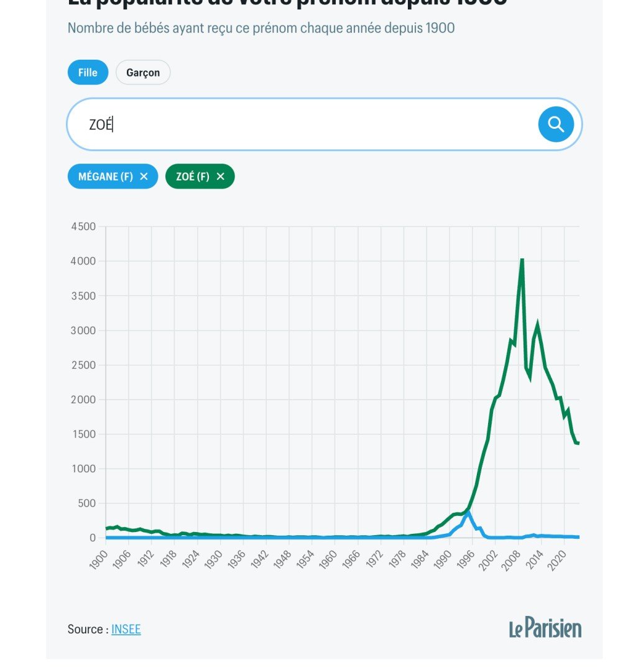Click the green line's end point at 2023
This screenshot has width=623, height=672.
tap(578, 443)
